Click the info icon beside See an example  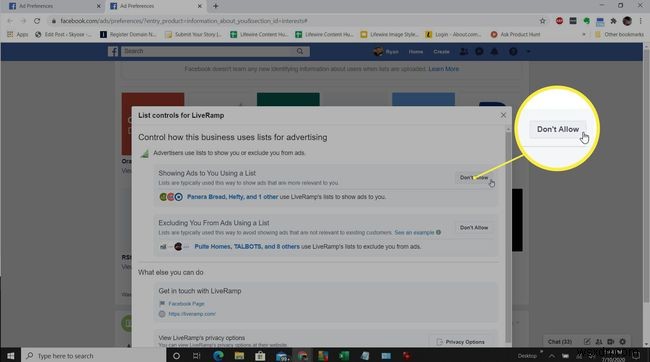pyautogui.click(x=439, y=232)
